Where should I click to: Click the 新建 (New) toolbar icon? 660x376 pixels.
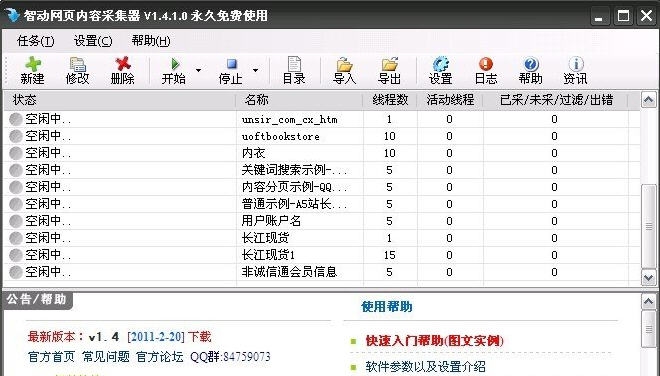point(32,64)
